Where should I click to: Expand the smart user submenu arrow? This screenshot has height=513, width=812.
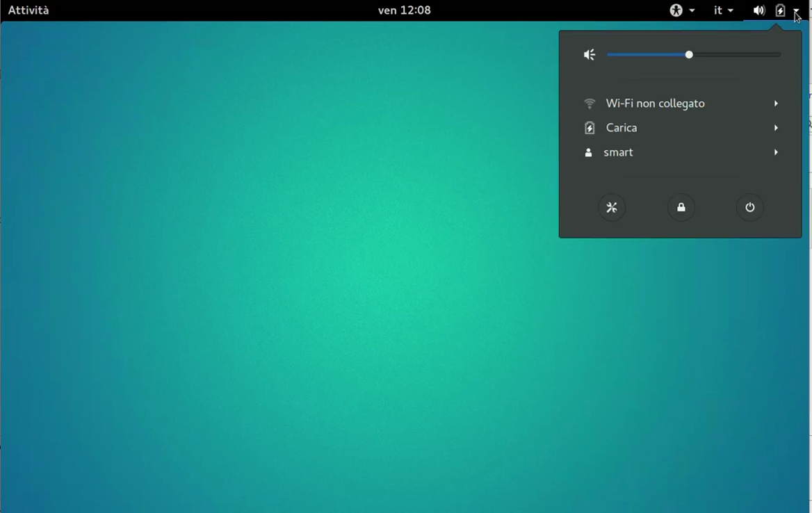[x=776, y=152]
